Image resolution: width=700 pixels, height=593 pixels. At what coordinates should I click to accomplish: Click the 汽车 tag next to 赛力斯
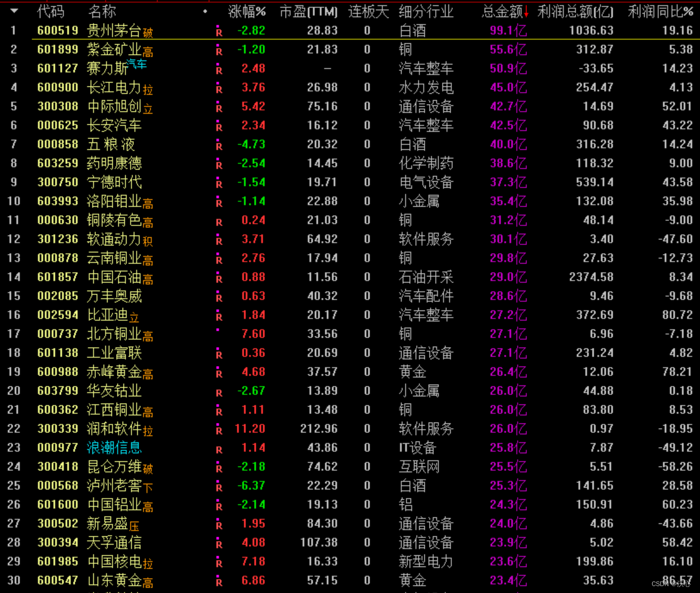click(137, 64)
